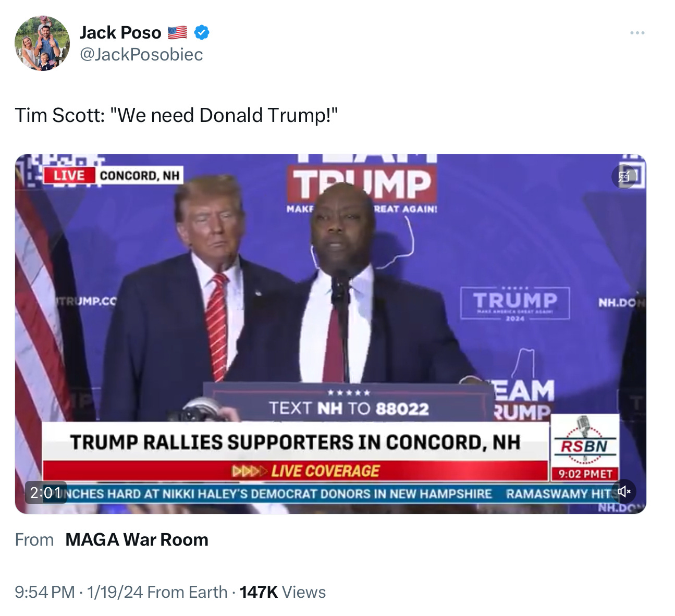
Task: Click the tweet text quoting Tim Scott
Action: click(176, 115)
